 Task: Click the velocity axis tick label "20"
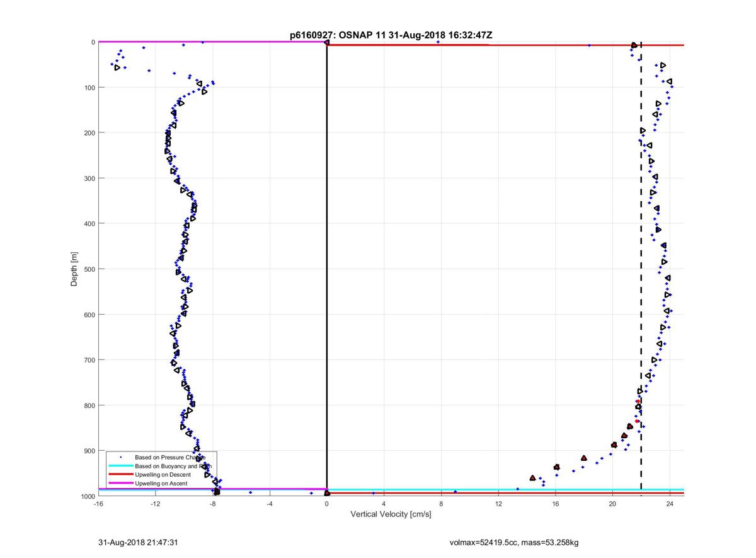(613, 504)
